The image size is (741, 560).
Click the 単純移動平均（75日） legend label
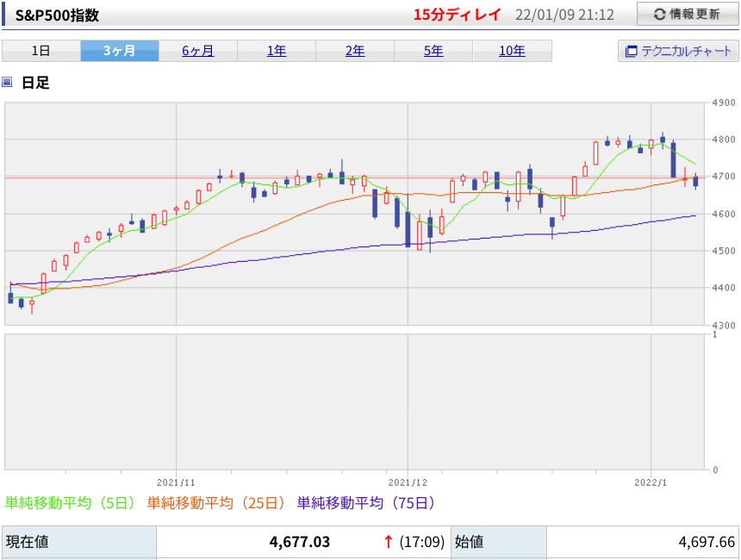(366, 502)
